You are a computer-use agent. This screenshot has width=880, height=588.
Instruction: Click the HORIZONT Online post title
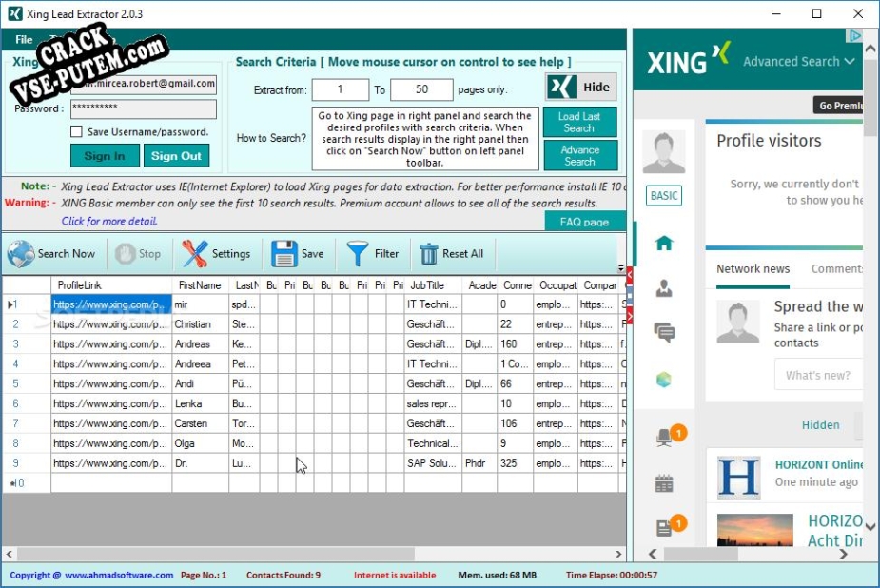tap(819, 464)
